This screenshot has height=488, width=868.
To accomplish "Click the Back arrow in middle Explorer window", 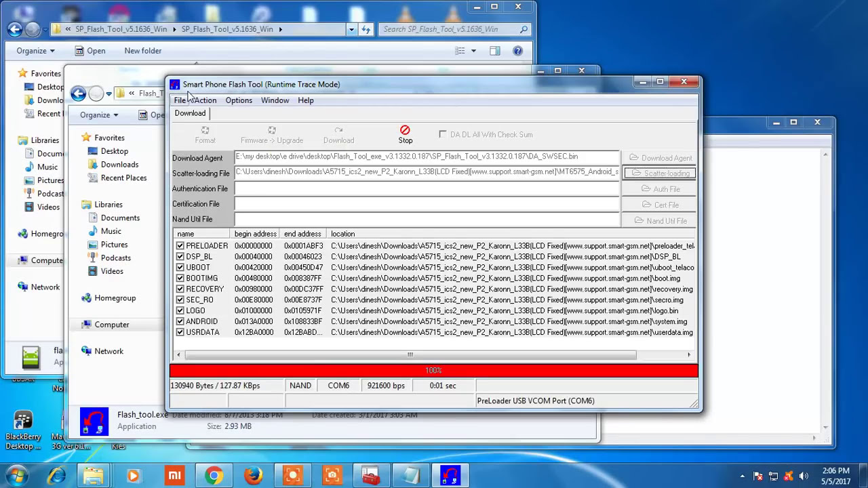I will (x=79, y=94).
